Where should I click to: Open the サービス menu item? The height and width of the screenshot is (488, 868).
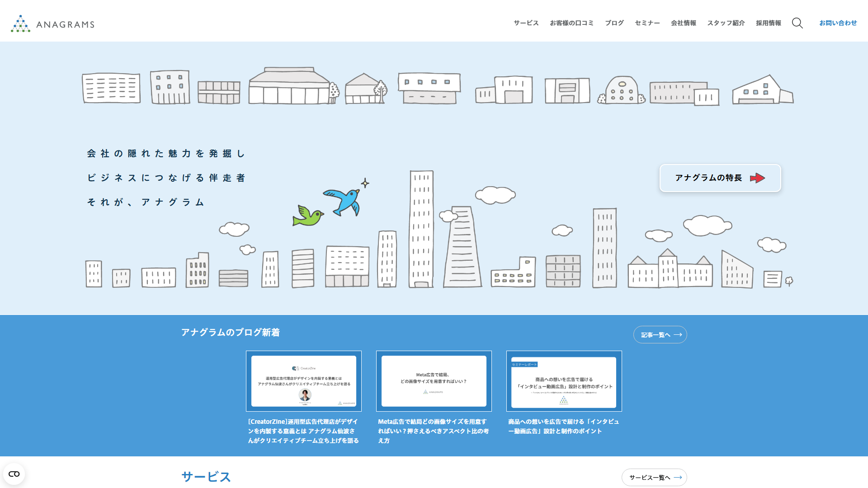(526, 23)
